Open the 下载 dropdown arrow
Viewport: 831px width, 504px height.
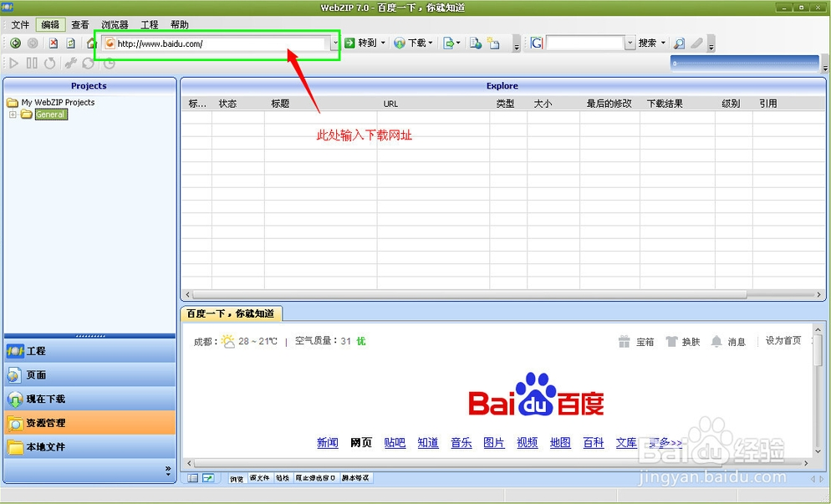pos(431,43)
